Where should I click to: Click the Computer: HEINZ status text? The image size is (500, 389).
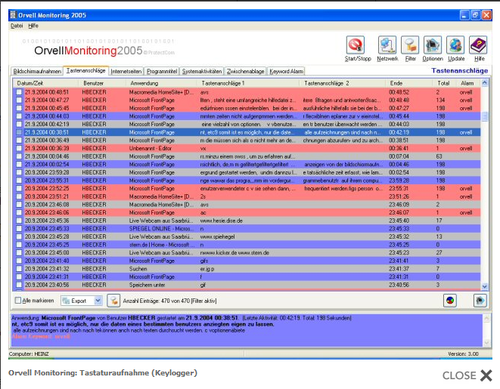29,354
